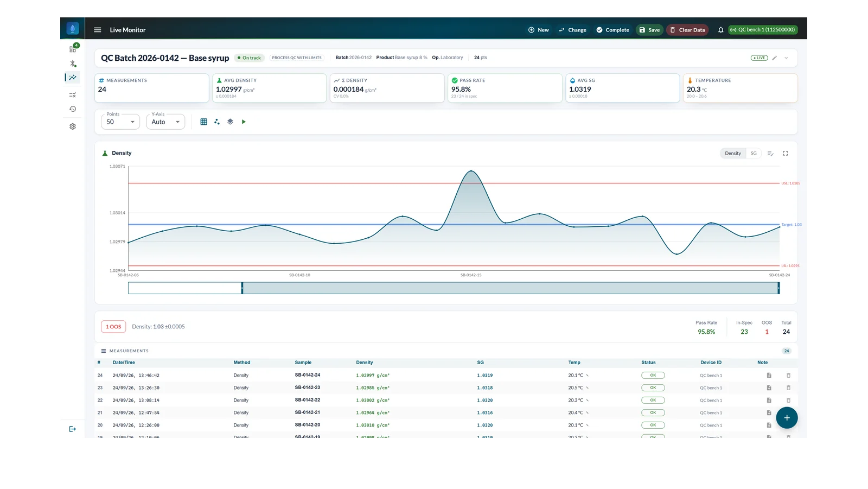This screenshot has height=489, width=868.
Task: Start live playback with play icon
Action: point(244,122)
